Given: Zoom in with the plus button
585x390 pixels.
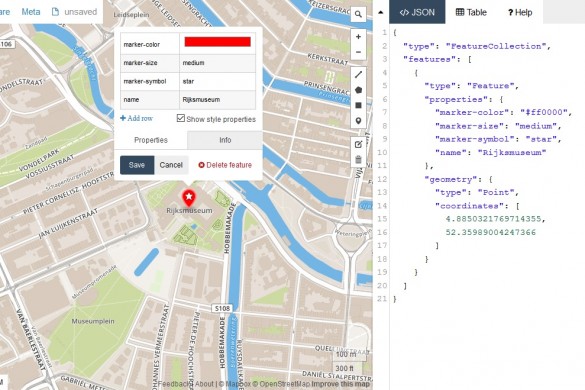Looking at the screenshot, I should (358, 37).
